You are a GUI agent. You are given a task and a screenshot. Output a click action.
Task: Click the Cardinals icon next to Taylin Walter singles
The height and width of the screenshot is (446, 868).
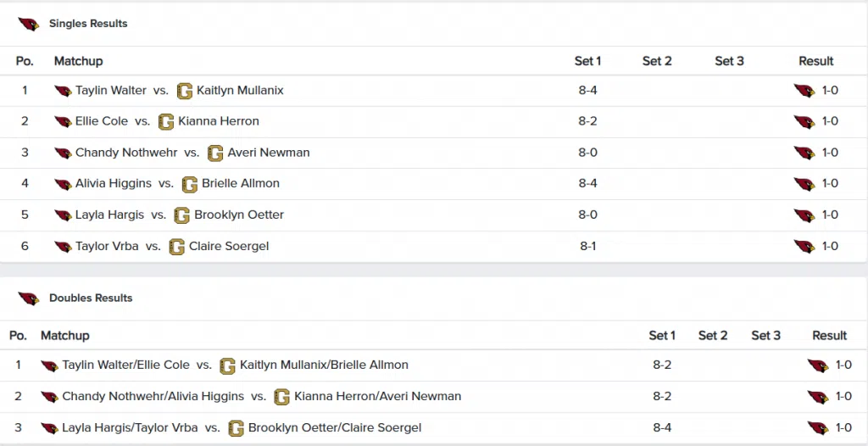point(63,91)
